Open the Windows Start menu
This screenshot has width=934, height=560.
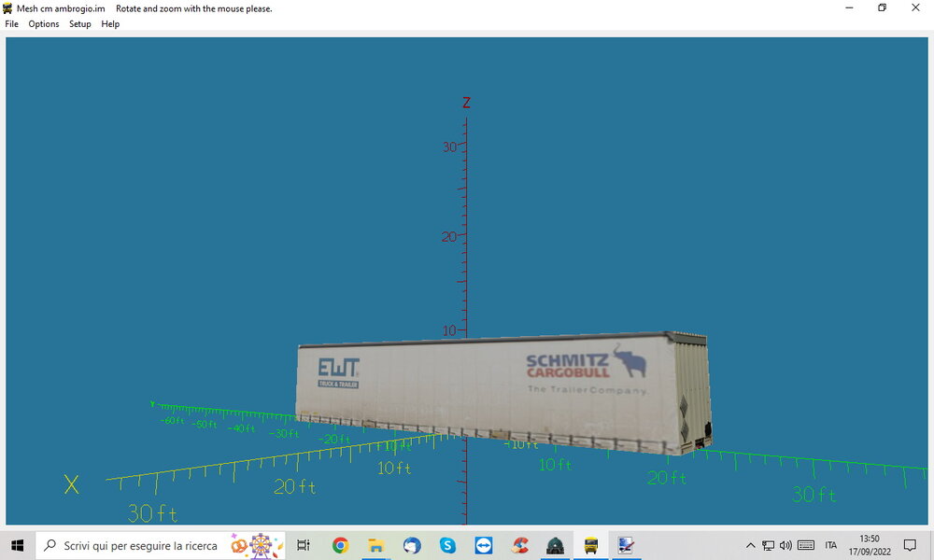coord(17,545)
